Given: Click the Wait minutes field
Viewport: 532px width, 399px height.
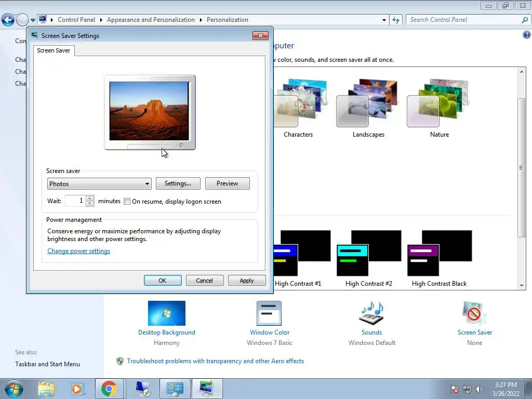Looking at the screenshot, I should (x=75, y=201).
